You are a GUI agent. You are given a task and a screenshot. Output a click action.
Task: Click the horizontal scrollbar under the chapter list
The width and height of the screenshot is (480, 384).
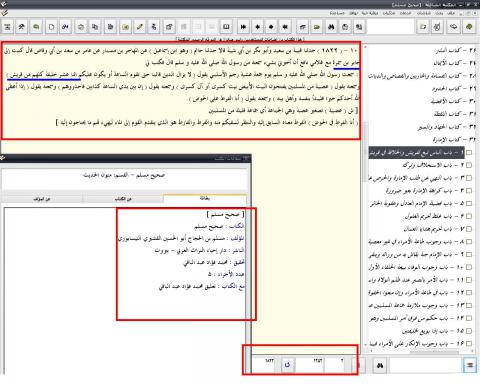(421, 351)
